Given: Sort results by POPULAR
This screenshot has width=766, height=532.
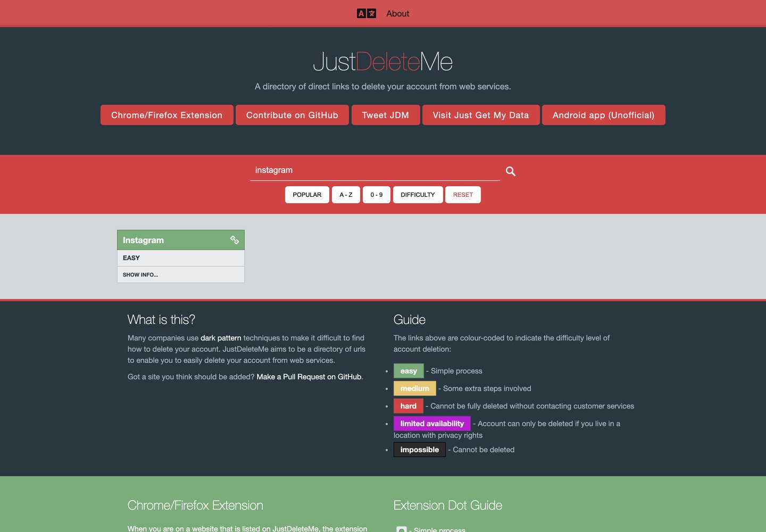Looking at the screenshot, I should 307,195.
